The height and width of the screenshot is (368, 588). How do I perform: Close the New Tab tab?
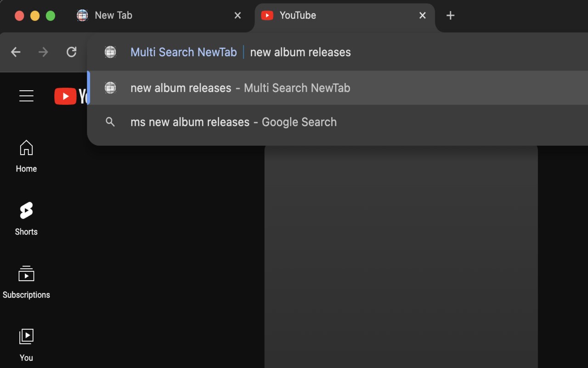click(237, 15)
